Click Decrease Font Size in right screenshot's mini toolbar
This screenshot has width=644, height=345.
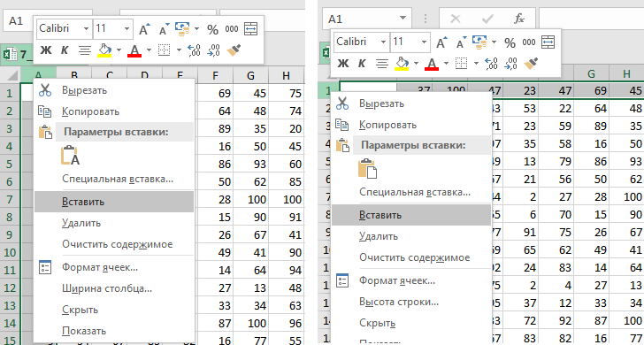click(x=462, y=42)
